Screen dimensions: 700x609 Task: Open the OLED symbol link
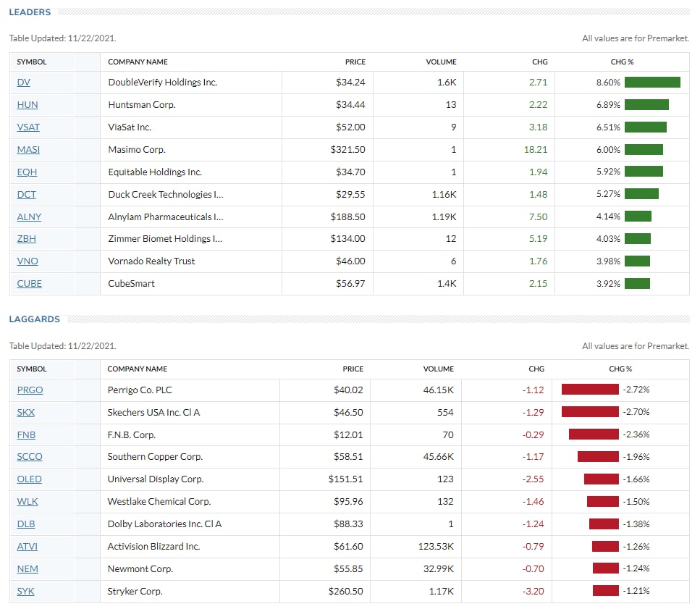point(29,479)
